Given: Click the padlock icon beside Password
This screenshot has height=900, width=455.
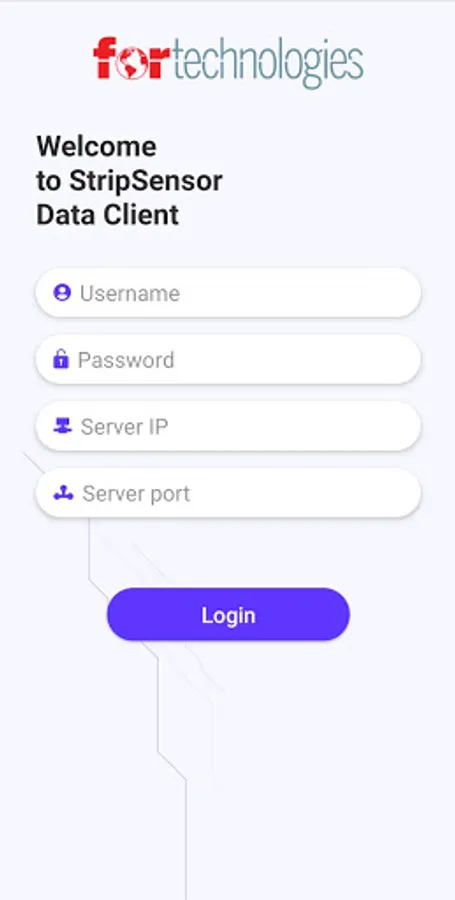Looking at the screenshot, I should 61,359.
